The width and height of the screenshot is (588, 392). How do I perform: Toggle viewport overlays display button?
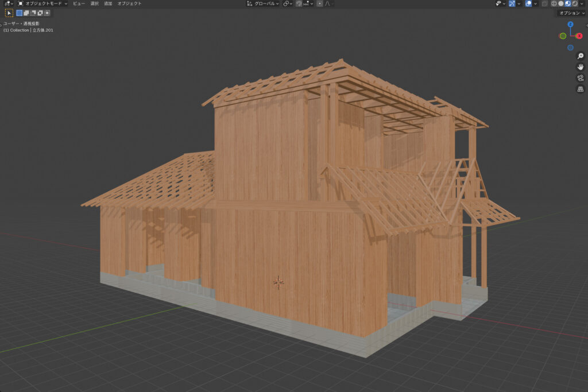(x=528, y=3)
